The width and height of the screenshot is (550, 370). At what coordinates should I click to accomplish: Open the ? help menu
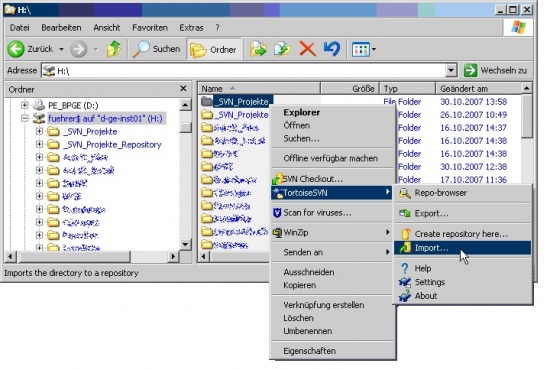point(217,28)
